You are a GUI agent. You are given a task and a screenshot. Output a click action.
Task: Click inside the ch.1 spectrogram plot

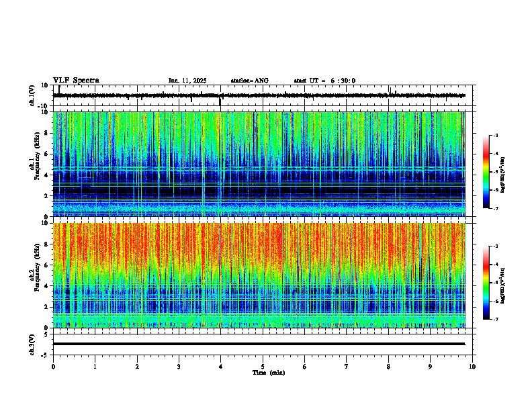pos(259,164)
